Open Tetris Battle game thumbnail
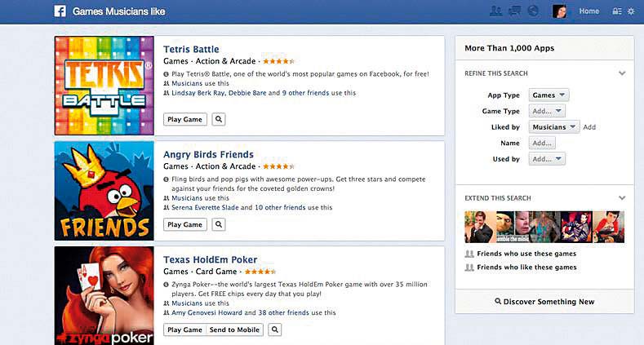Screen dimensions: 644x345 104,86
